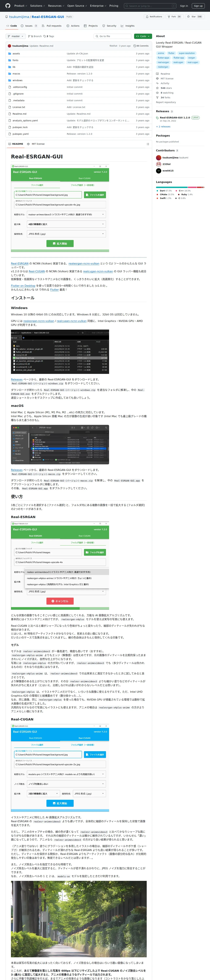This screenshot has height=980, width=210.
Task: Open the Enterprise menu
Action: (x=98, y=6)
